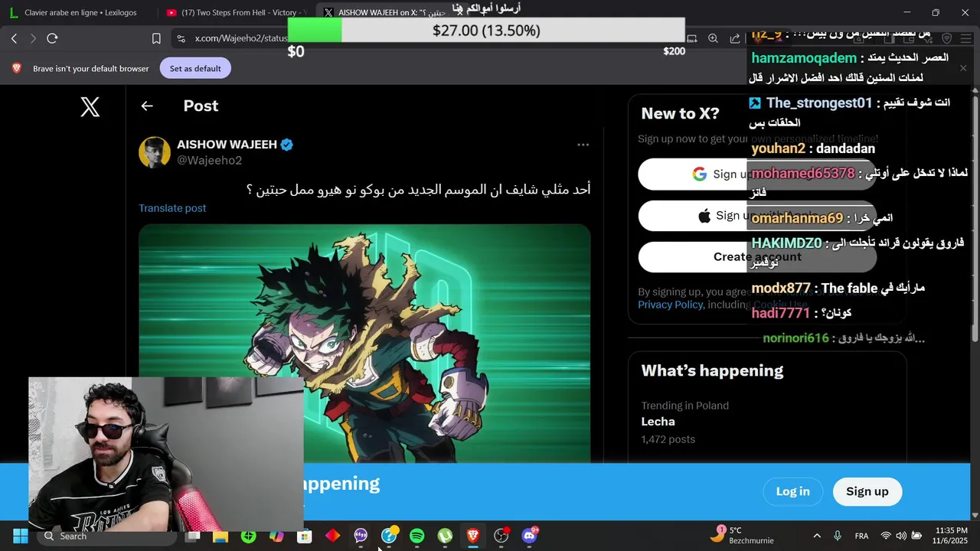Click the Translate post link
Screen dimensions: 980x551
point(172,208)
